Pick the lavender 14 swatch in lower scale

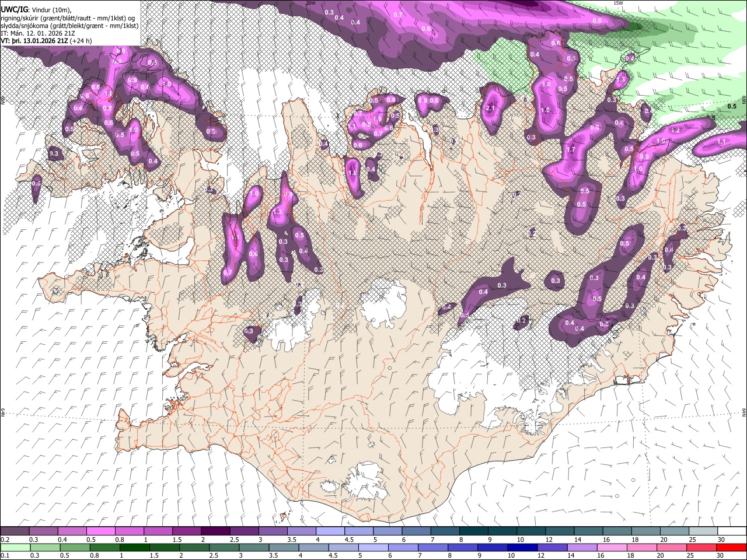[x=582, y=547]
